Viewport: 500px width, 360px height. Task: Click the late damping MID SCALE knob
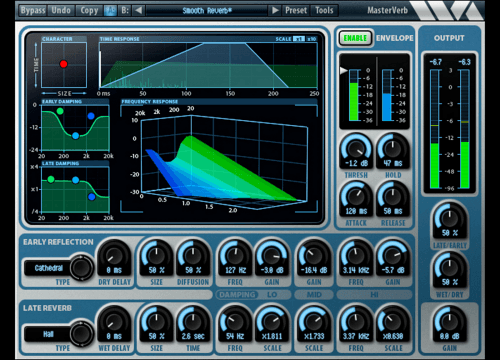click(x=314, y=321)
